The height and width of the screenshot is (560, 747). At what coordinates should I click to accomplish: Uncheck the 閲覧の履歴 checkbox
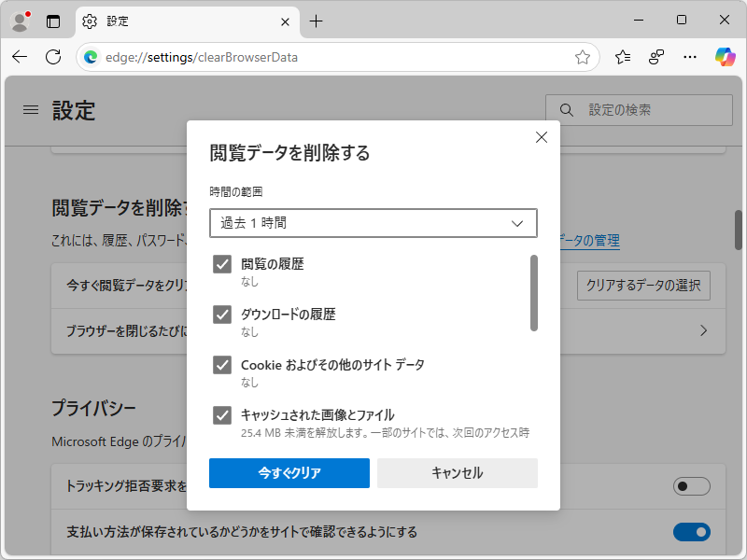(221, 264)
